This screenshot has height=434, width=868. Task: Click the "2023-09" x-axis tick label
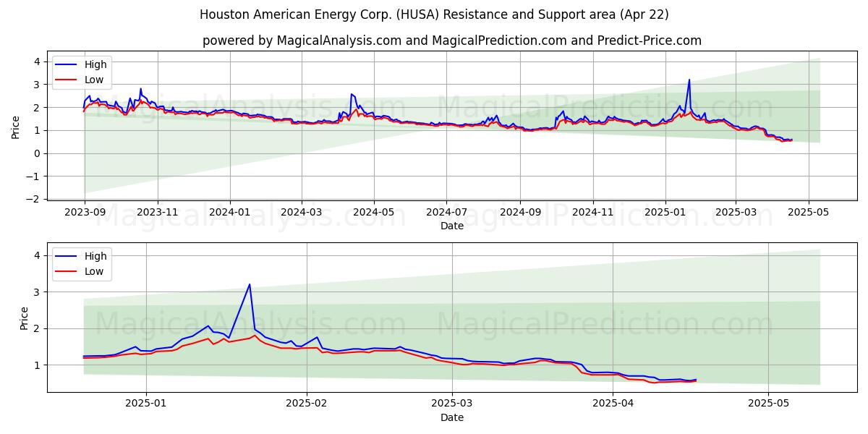click(x=85, y=212)
